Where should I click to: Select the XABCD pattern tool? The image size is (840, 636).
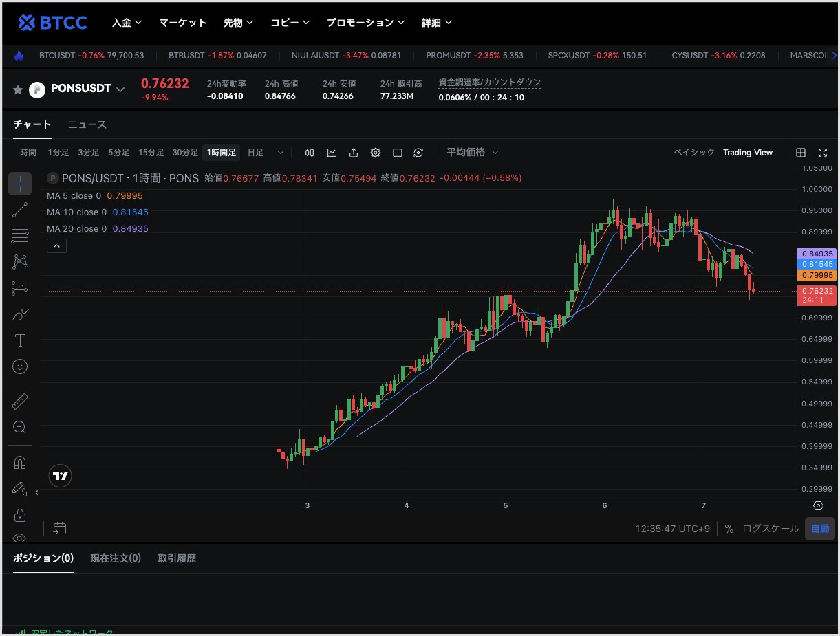(20, 262)
